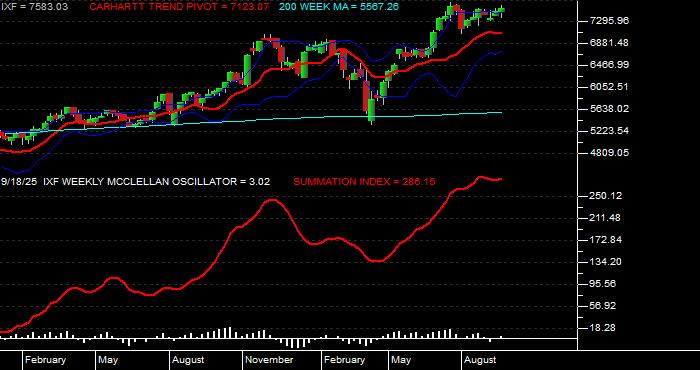Screen dimensions: 700x370
Task: Click the 6466.99 price axis value
Action: (609, 65)
